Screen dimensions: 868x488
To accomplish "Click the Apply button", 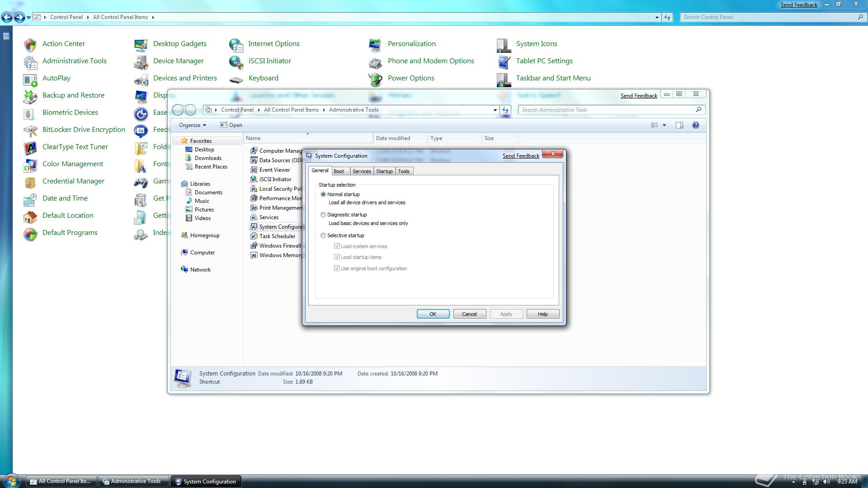I will pyautogui.click(x=506, y=314).
